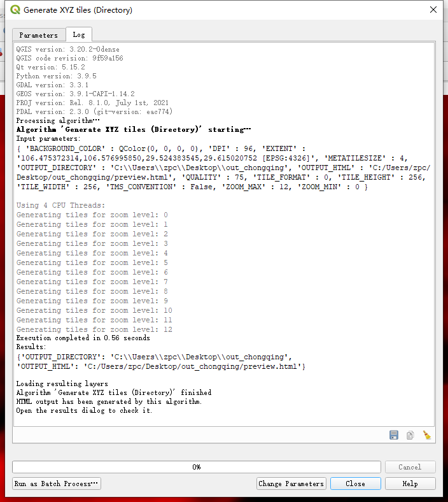Click the 'Python version: 3.9.5' line
The width and height of the screenshot is (448, 502).
(56, 76)
